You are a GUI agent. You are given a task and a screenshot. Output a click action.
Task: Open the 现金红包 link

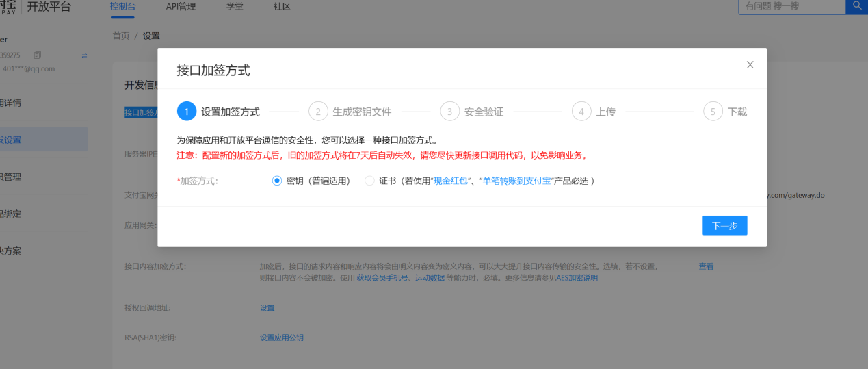point(451,181)
